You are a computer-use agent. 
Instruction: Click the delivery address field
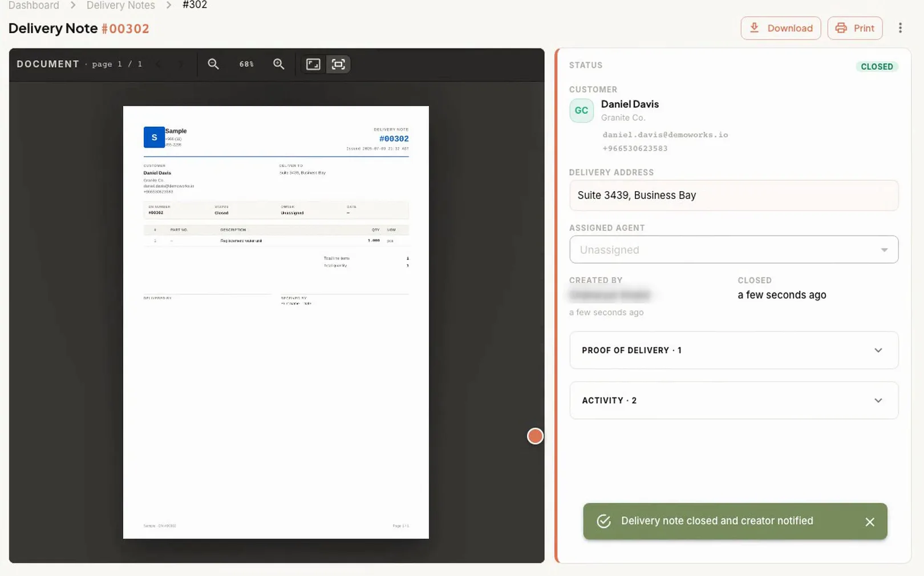click(733, 196)
